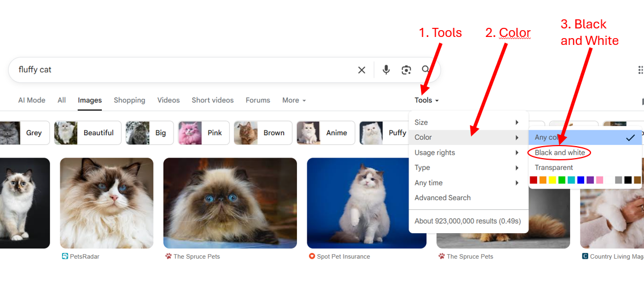Pick the red color swatch
The image size is (644, 282).
pyautogui.click(x=534, y=180)
